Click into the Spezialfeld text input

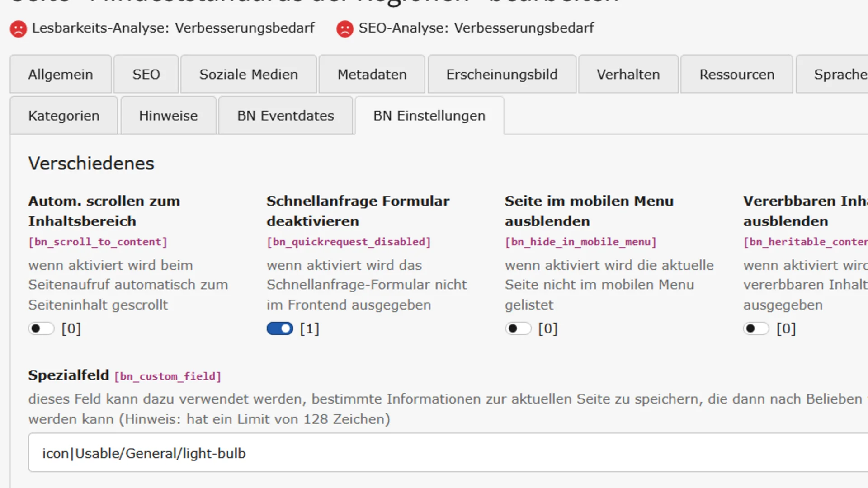point(448,453)
